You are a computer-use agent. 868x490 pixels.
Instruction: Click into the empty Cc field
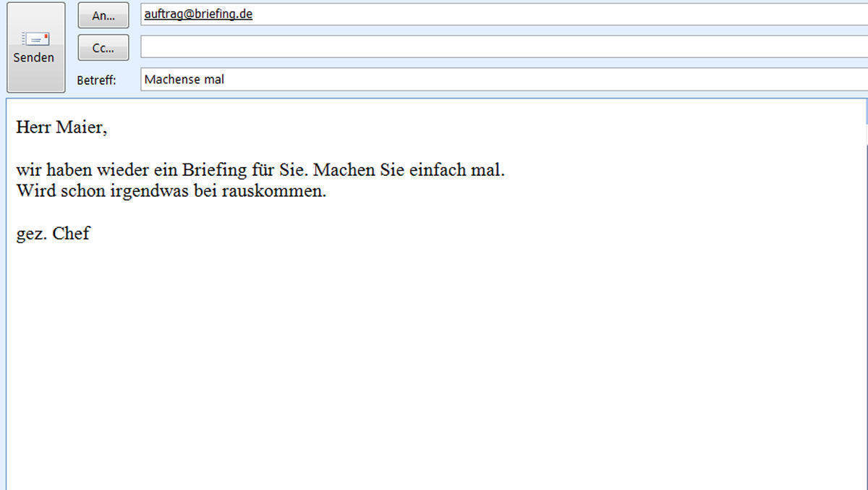pos(504,47)
